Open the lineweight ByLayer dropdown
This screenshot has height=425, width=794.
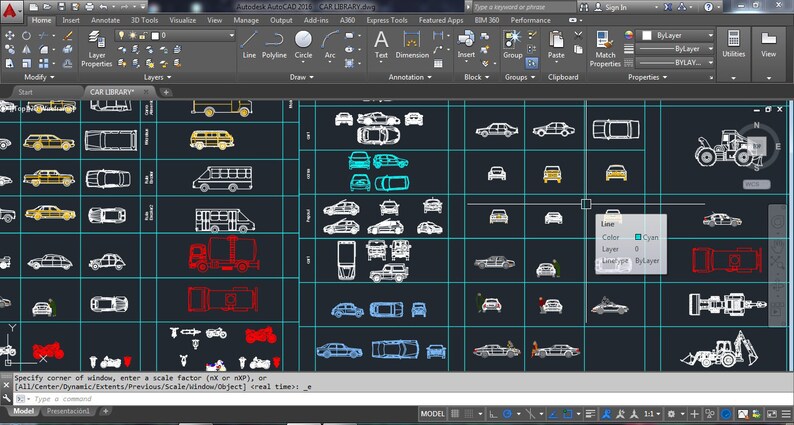675,49
